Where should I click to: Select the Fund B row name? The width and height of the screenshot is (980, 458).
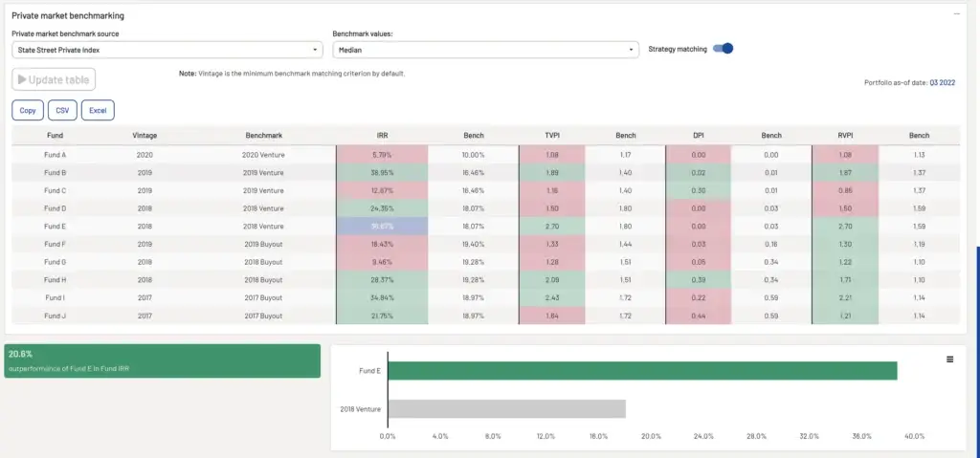[55, 172]
